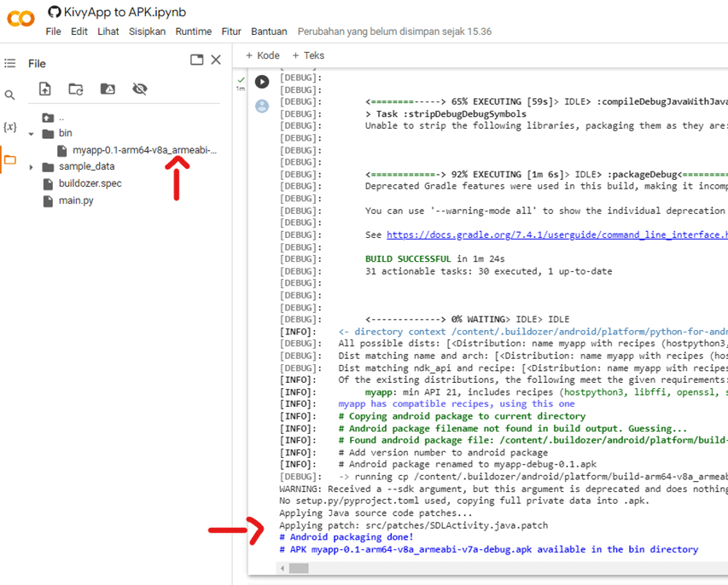The image size is (728, 585).
Task: Click the Files folder sidebar icon
Action: [x=10, y=159]
